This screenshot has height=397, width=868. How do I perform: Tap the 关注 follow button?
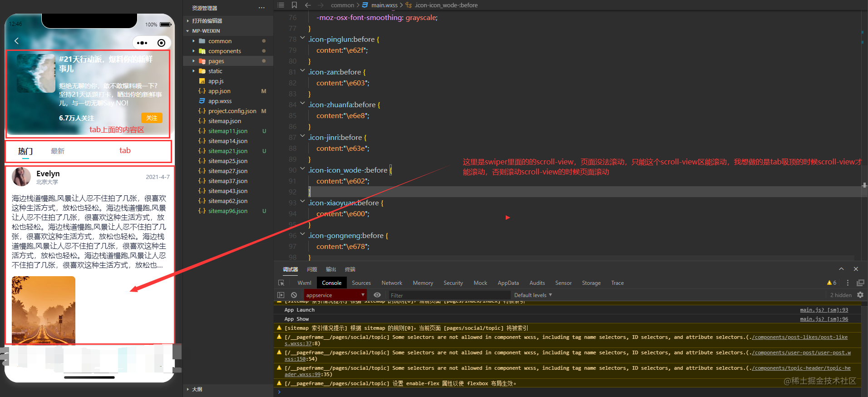[x=152, y=118]
